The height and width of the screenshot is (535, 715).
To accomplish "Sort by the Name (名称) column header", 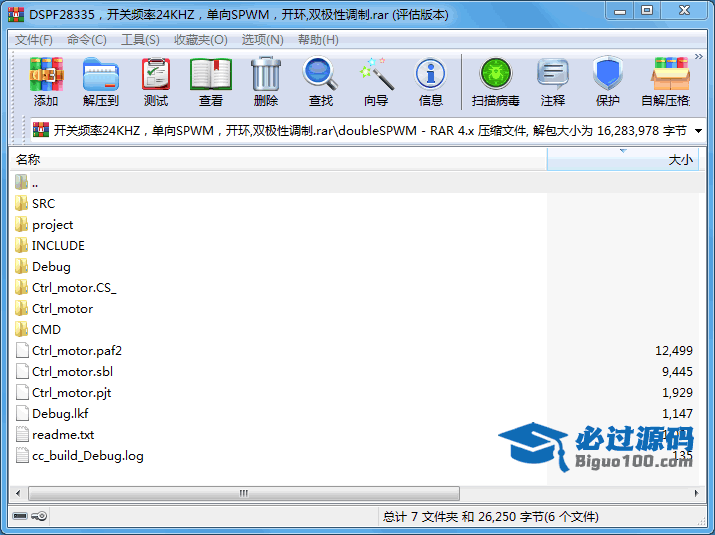I will point(278,160).
